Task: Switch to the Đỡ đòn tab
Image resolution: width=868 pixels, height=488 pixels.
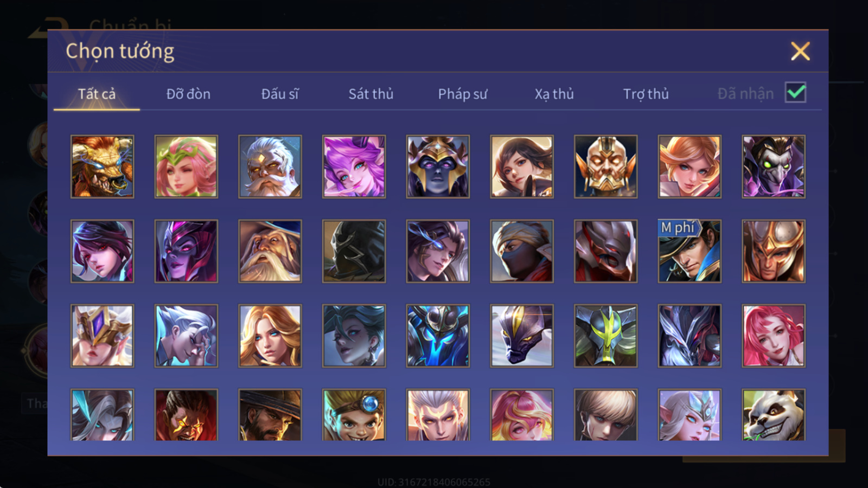Action: click(x=188, y=94)
